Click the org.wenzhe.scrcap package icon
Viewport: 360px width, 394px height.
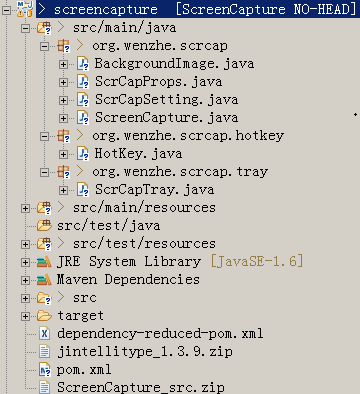point(63,46)
